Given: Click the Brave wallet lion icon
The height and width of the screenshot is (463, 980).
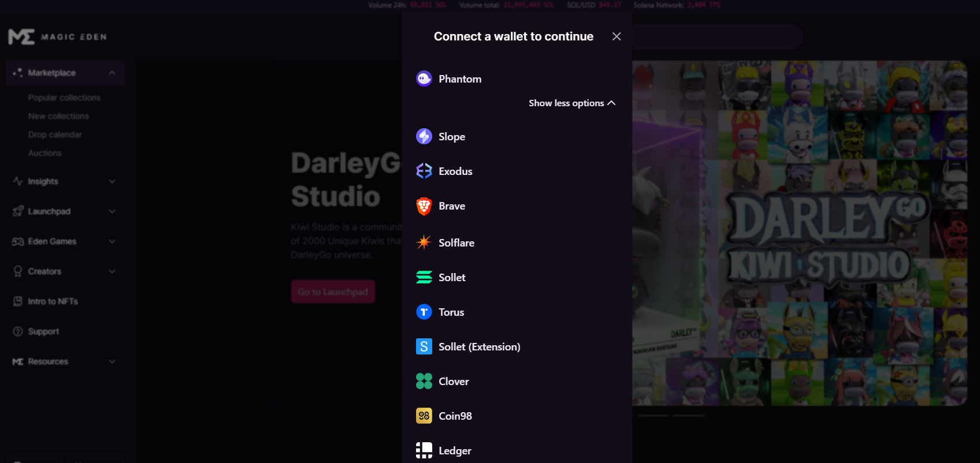Looking at the screenshot, I should 424,206.
